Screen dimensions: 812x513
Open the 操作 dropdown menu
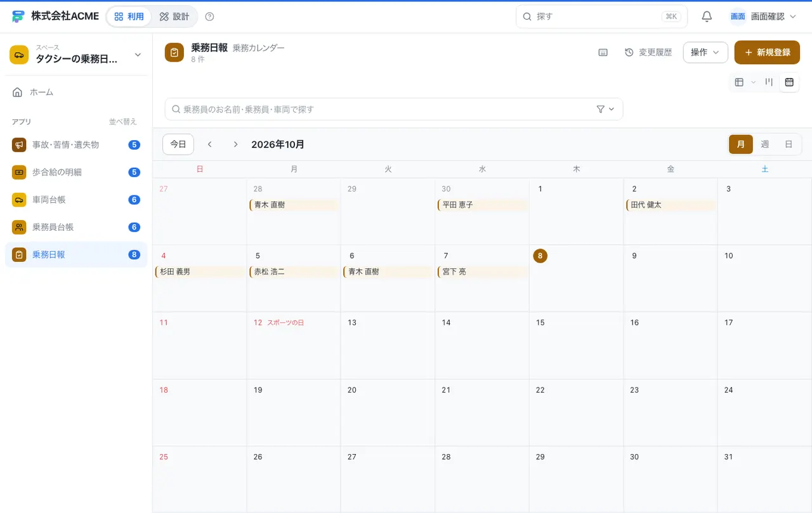[705, 53]
